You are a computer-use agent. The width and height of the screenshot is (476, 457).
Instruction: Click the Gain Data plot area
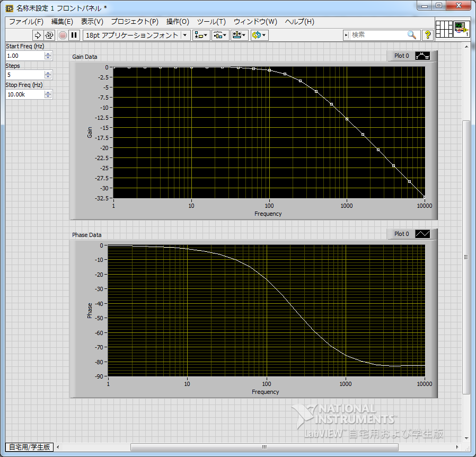click(269, 133)
